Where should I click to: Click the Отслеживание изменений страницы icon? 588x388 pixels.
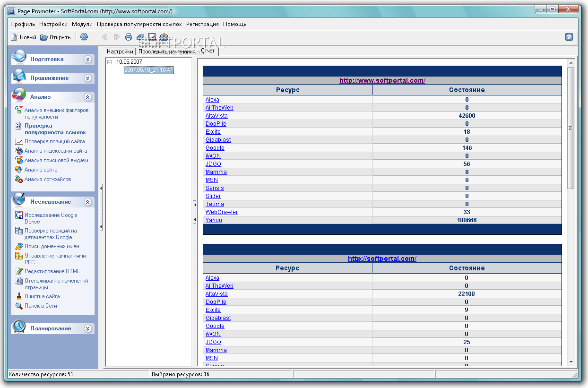coord(19,281)
